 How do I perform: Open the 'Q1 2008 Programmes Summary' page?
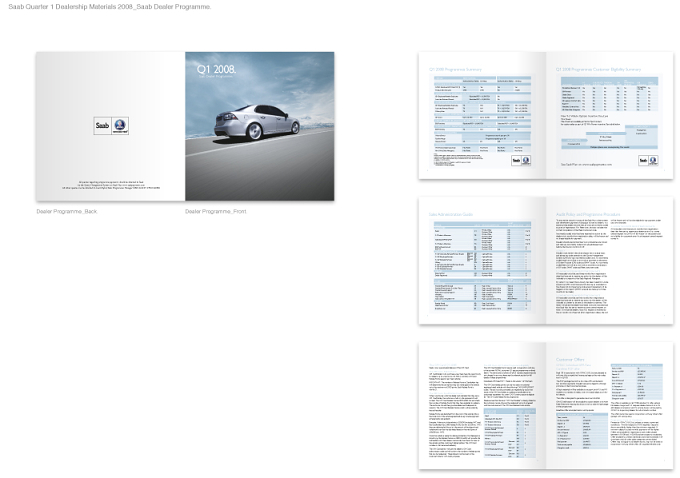pos(482,115)
